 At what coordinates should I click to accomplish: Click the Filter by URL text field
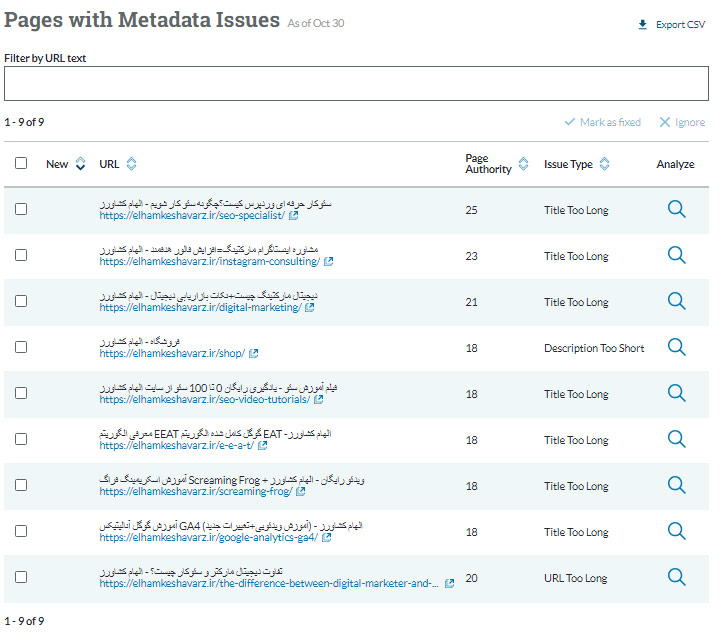coord(356,84)
